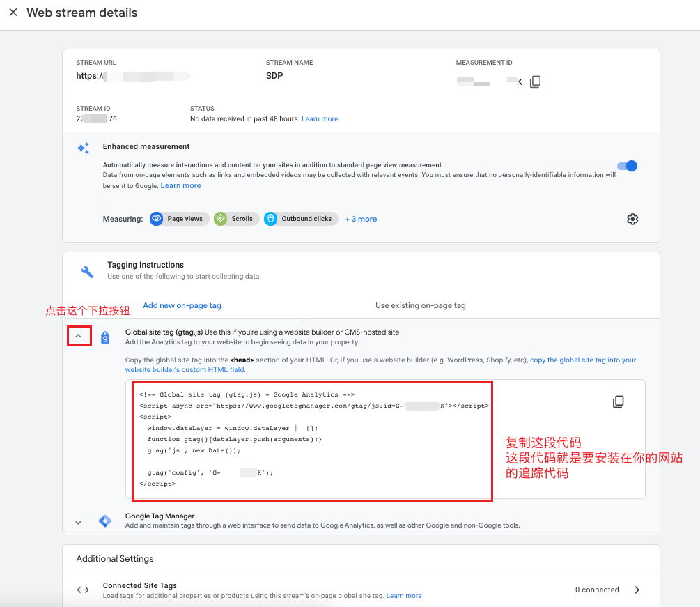
Task: Click the Global site tag gtag icon
Action: 105,337
